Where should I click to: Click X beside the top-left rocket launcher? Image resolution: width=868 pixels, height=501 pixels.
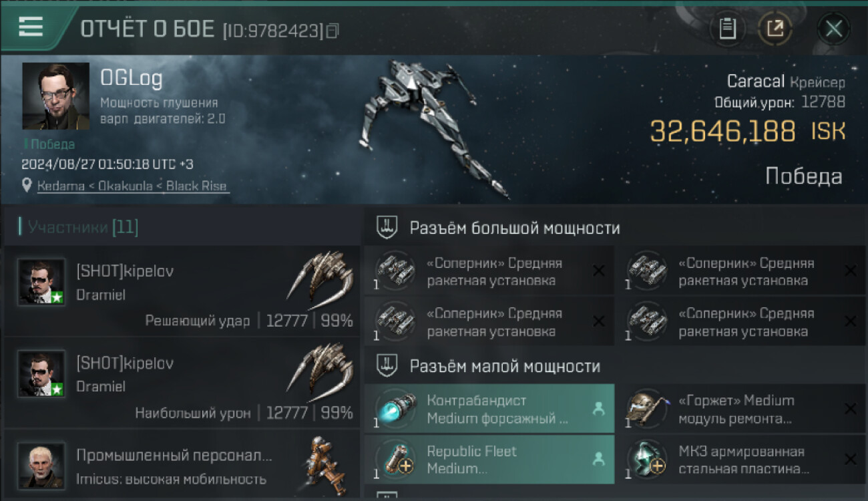(599, 271)
